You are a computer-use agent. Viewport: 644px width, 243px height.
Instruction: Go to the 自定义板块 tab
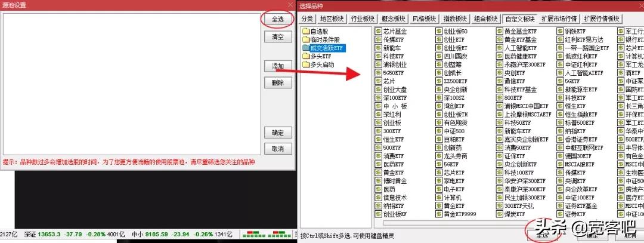(x=521, y=19)
